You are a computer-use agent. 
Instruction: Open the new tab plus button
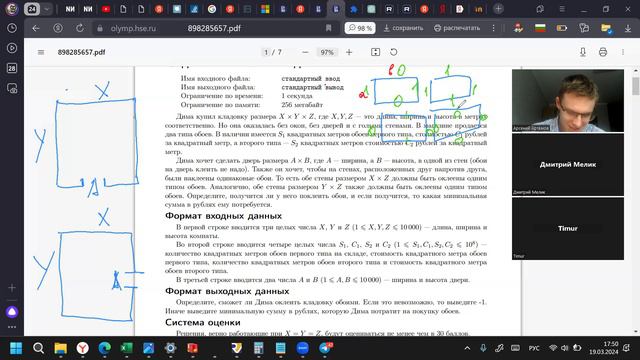498,9
